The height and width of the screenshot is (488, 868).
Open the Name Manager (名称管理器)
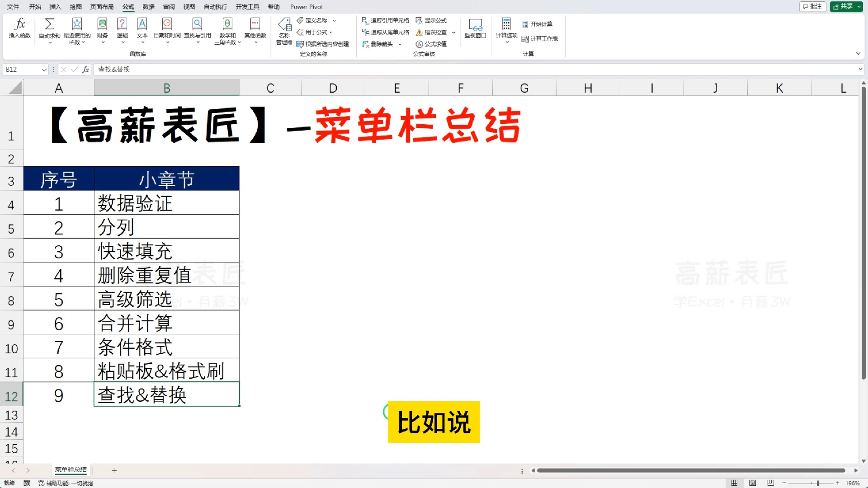click(x=284, y=31)
